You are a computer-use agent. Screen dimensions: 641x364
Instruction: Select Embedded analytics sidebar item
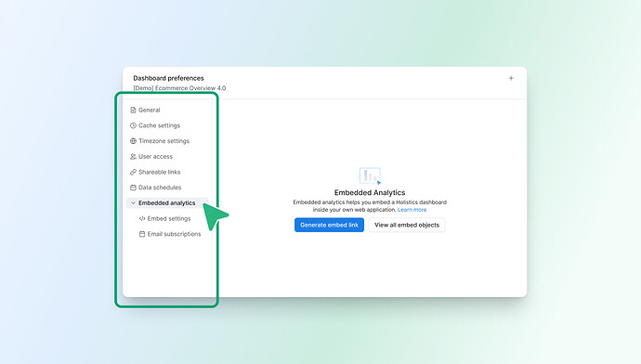(167, 203)
